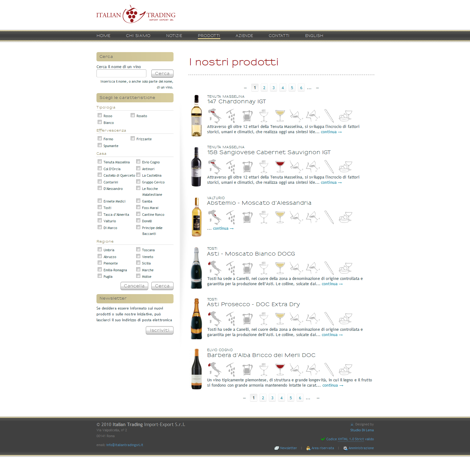This screenshot has height=476, width=470.
Task: Click the food pairing icon for Asti Moscato Bianco
Action: coord(345,268)
